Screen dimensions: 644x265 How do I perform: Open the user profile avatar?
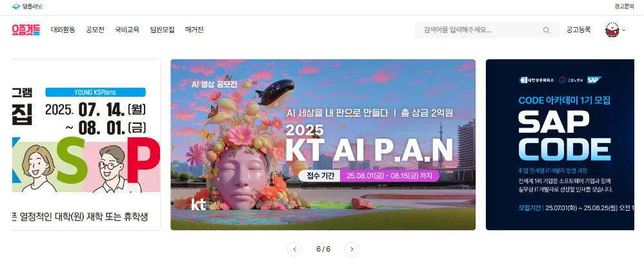coord(612,30)
